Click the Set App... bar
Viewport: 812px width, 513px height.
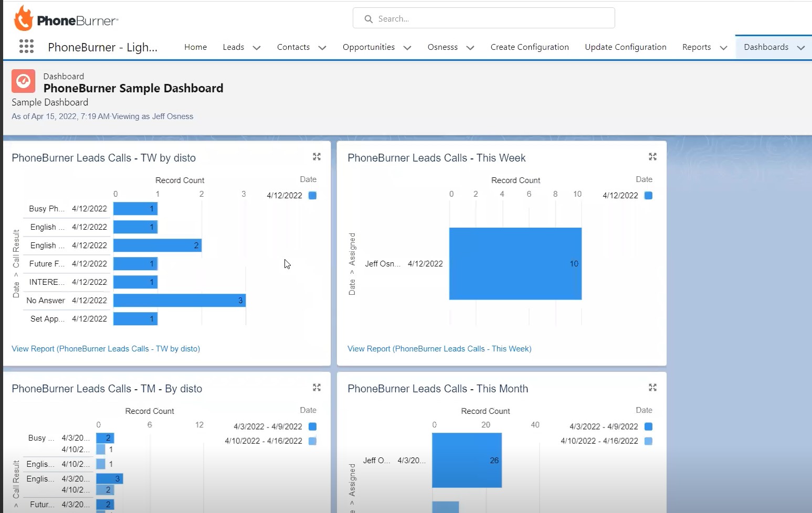pos(135,319)
